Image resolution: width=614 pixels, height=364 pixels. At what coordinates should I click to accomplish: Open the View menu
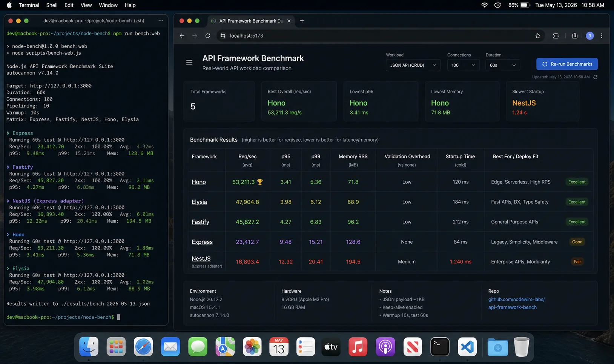point(86,5)
